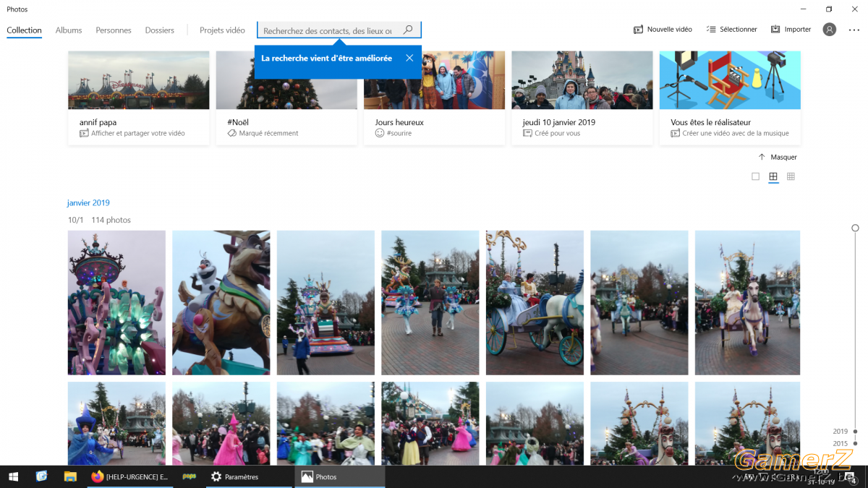The image size is (868, 488).
Task: Open the account profile icon
Action: [830, 30]
